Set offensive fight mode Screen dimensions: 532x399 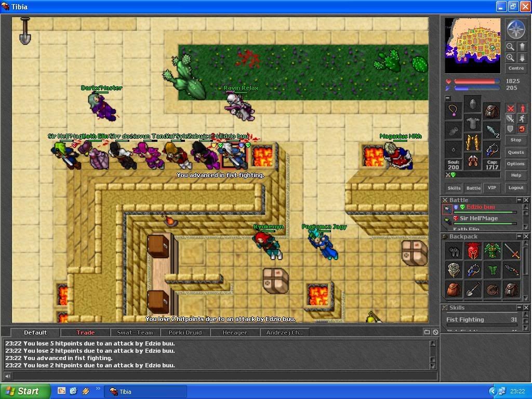coord(510,109)
